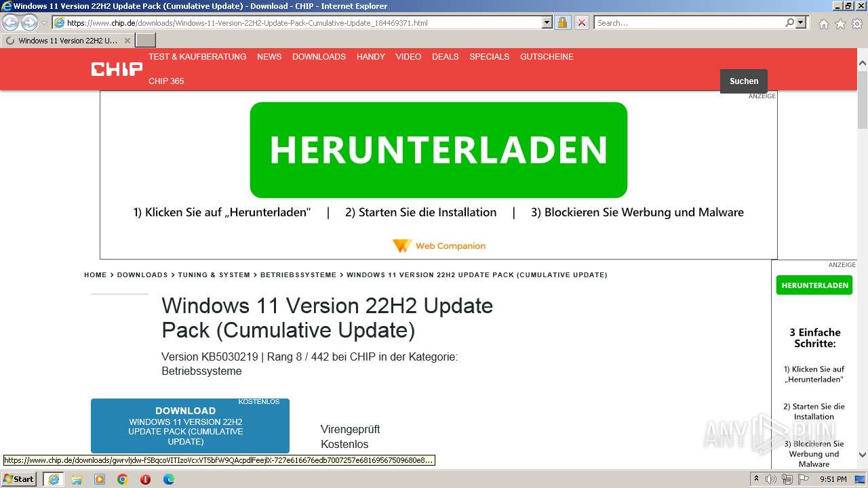Screen dimensions: 868x488
Task: Open the media player taskbar icon
Action: coord(100,479)
